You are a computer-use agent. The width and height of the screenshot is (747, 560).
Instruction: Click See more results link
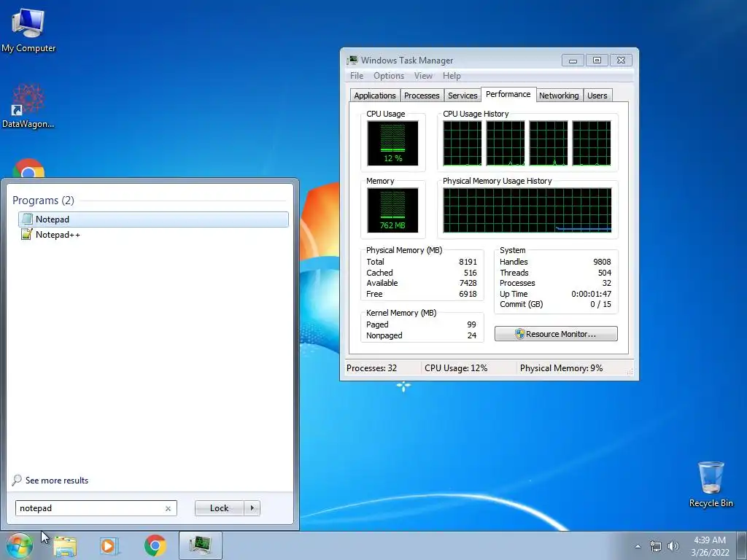tap(57, 481)
